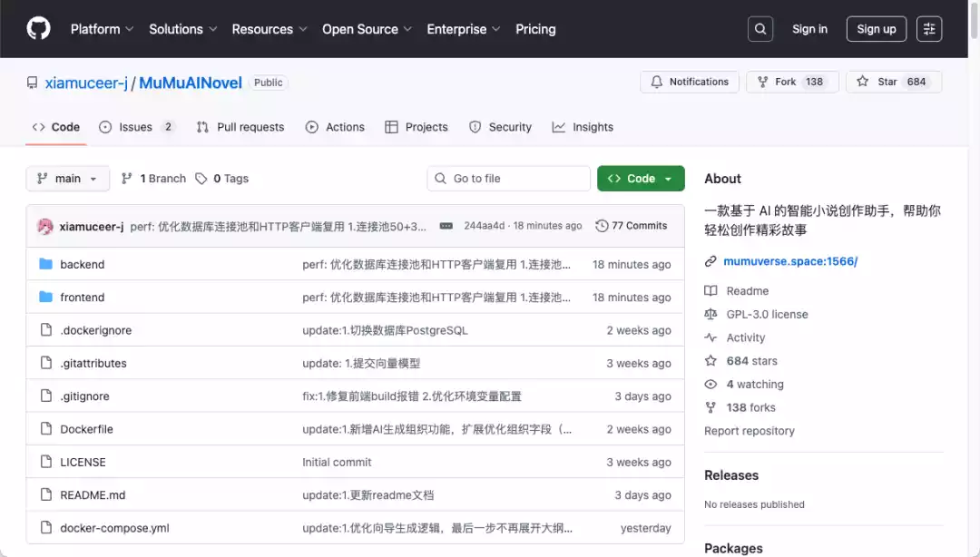
Task: Expand the main branch dropdown
Action: pyautogui.click(x=68, y=179)
